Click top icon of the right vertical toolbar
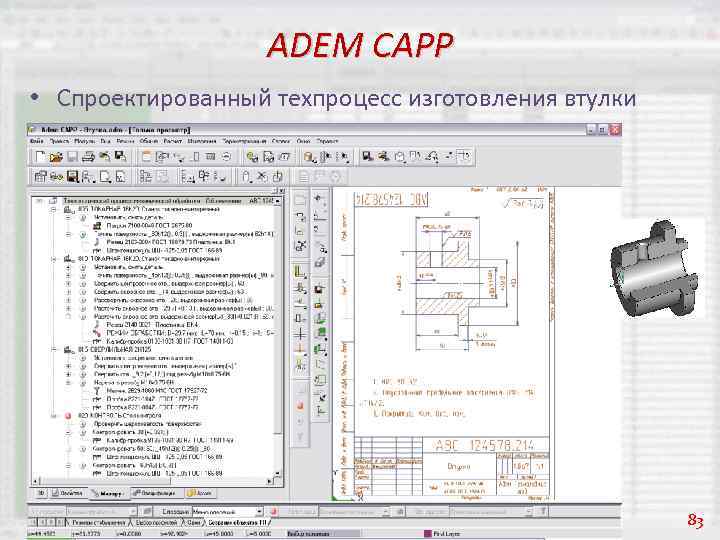 pyautogui.click(x=319, y=198)
